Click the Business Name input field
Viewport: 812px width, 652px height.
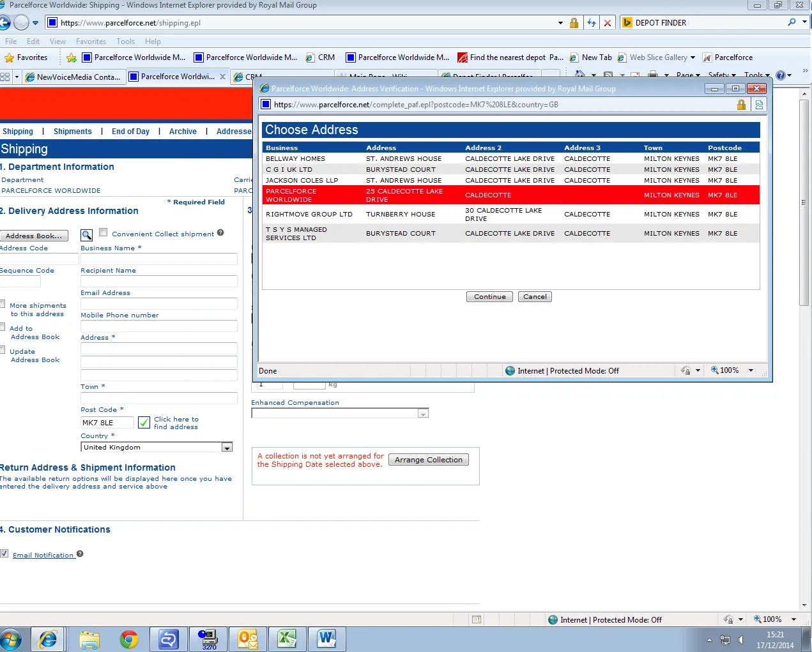point(159,259)
